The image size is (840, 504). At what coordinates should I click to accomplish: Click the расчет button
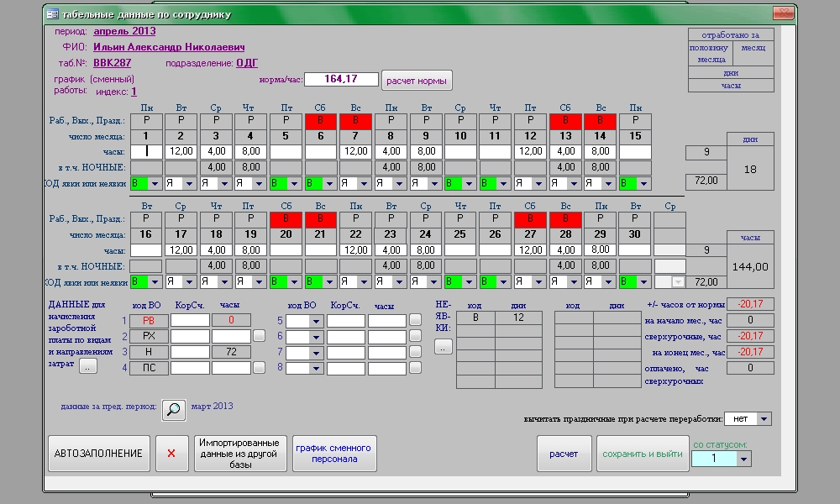564,454
